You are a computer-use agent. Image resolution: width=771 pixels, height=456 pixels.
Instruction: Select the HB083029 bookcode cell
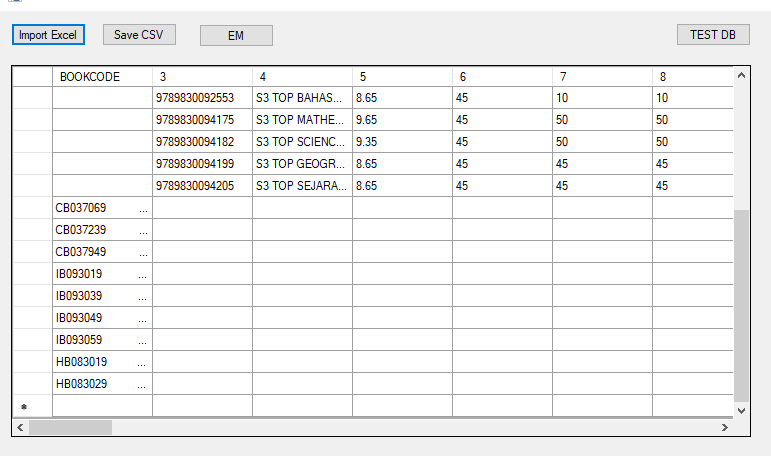pos(102,384)
